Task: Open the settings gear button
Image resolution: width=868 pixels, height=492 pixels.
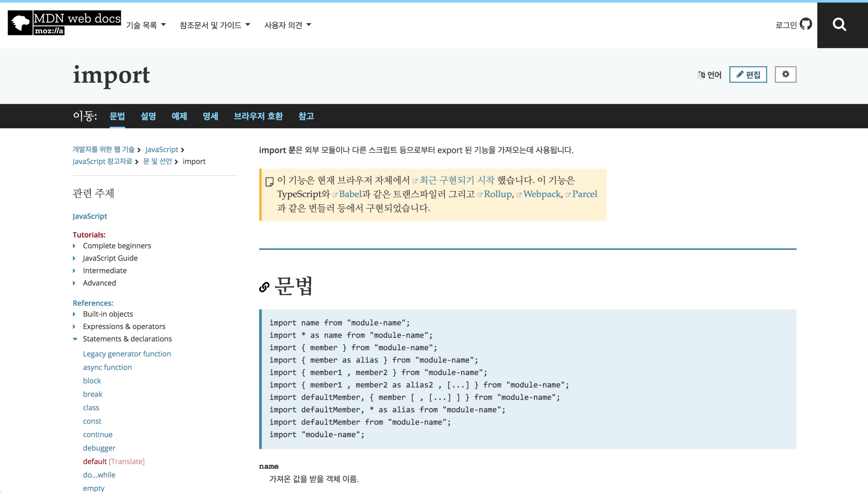Action: [x=785, y=74]
